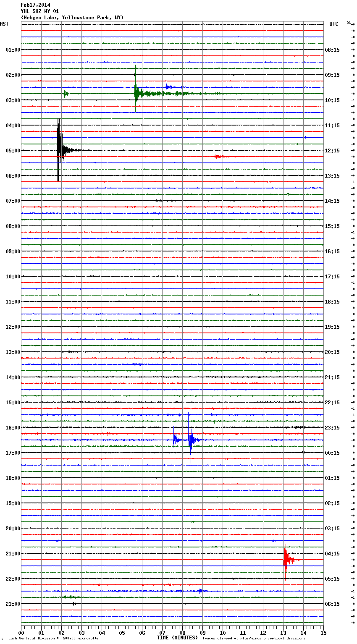Select the 11:00 MST row label
This screenshot has height=644, width=357.
pyautogui.click(x=13, y=302)
